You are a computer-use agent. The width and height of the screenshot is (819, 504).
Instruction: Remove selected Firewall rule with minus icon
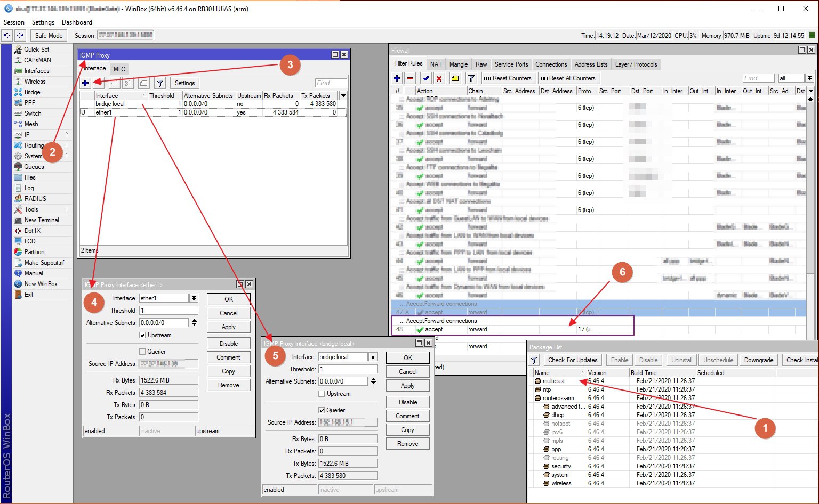coord(410,78)
